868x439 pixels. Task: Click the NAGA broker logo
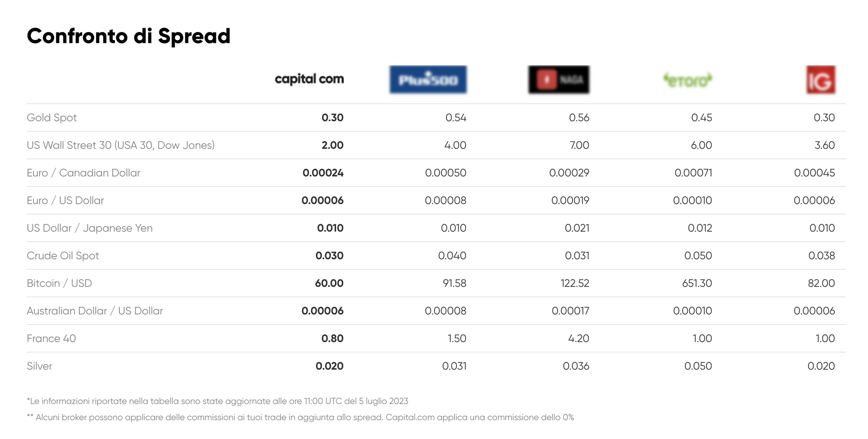pos(559,80)
